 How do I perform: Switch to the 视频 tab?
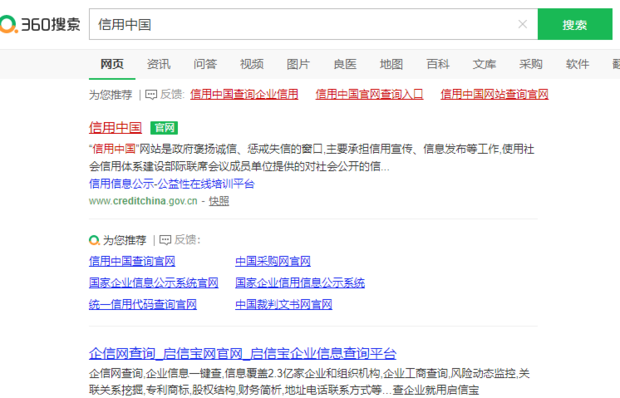[x=252, y=64]
